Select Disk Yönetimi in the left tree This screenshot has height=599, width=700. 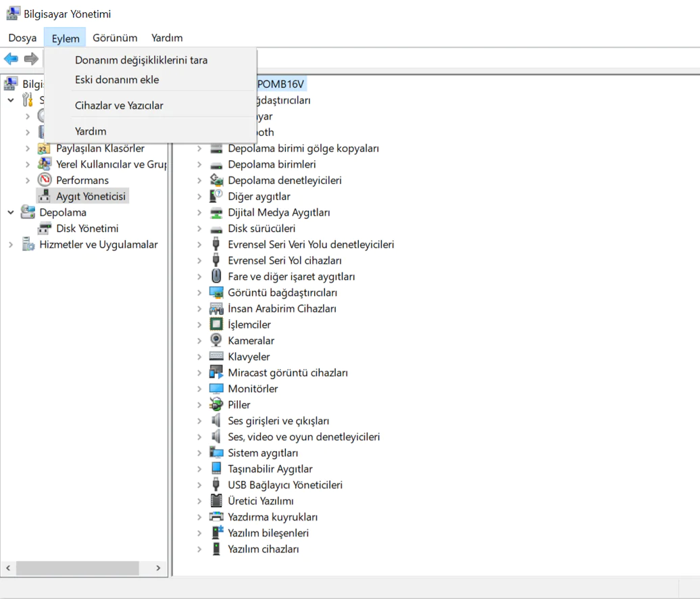87,229
